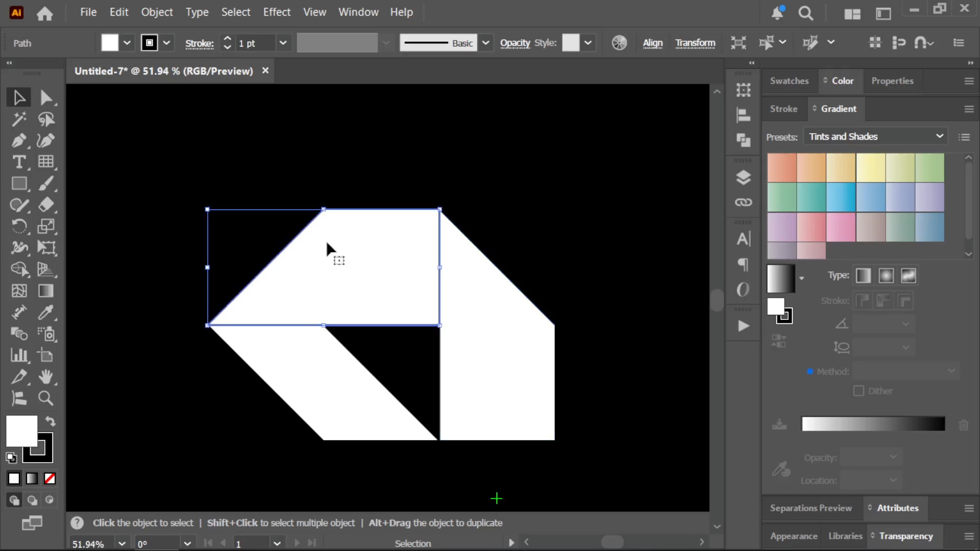The height and width of the screenshot is (551, 980).
Task: Select the Free Transform tool
Action: point(46,248)
